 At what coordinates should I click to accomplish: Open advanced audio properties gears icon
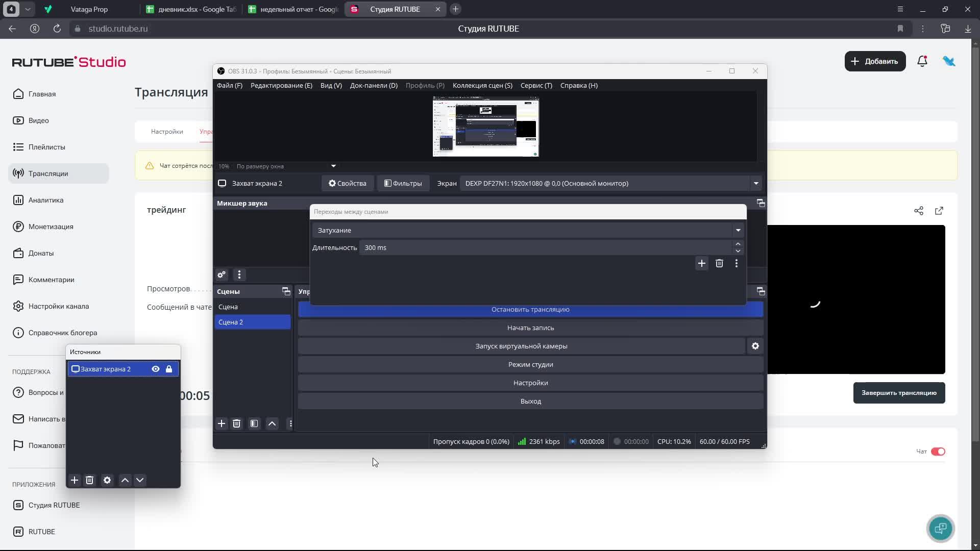(222, 274)
